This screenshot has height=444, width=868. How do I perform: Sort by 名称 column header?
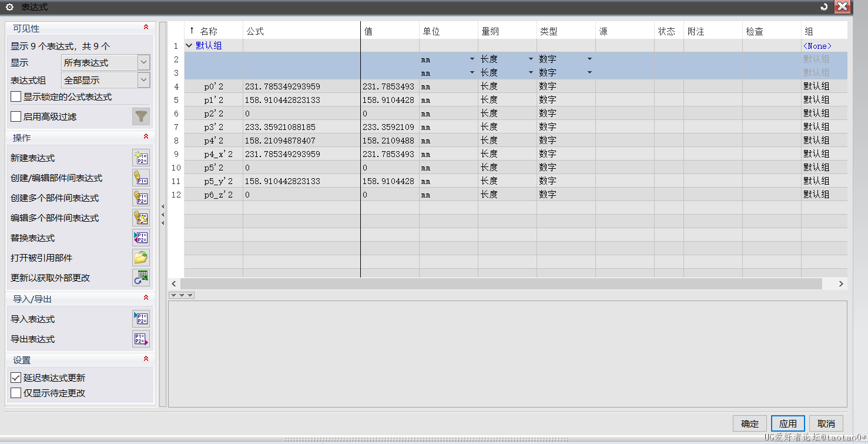pyautogui.click(x=214, y=31)
